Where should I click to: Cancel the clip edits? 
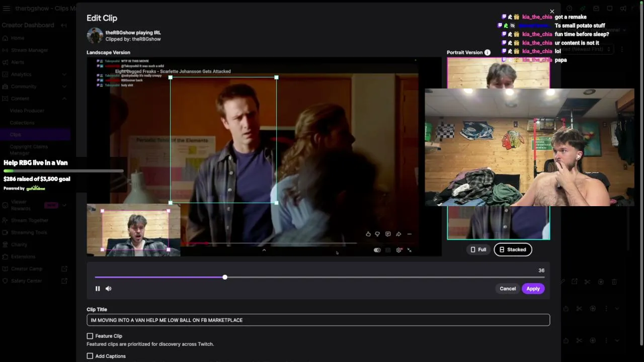[x=508, y=289]
